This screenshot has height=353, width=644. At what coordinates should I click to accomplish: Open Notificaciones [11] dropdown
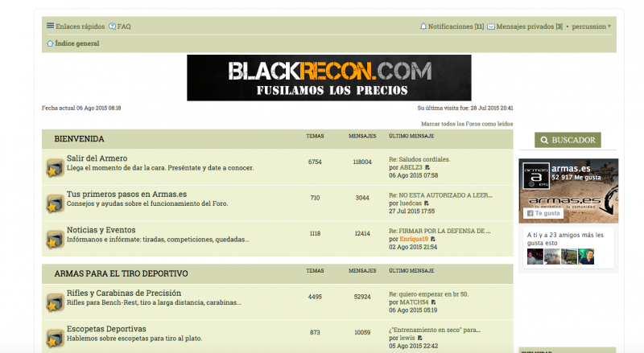pyautogui.click(x=456, y=27)
